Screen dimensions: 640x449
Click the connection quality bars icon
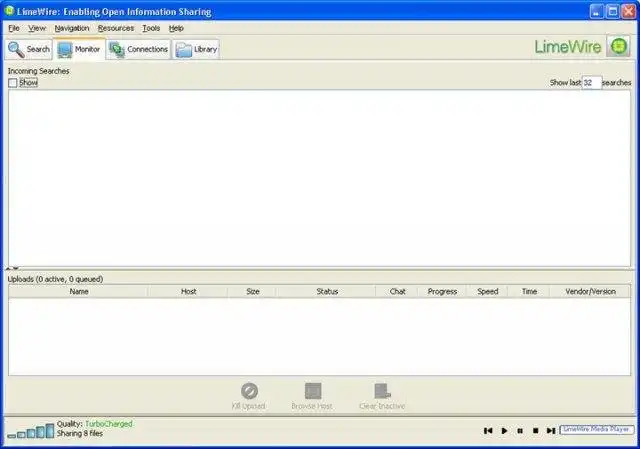point(31,431)
